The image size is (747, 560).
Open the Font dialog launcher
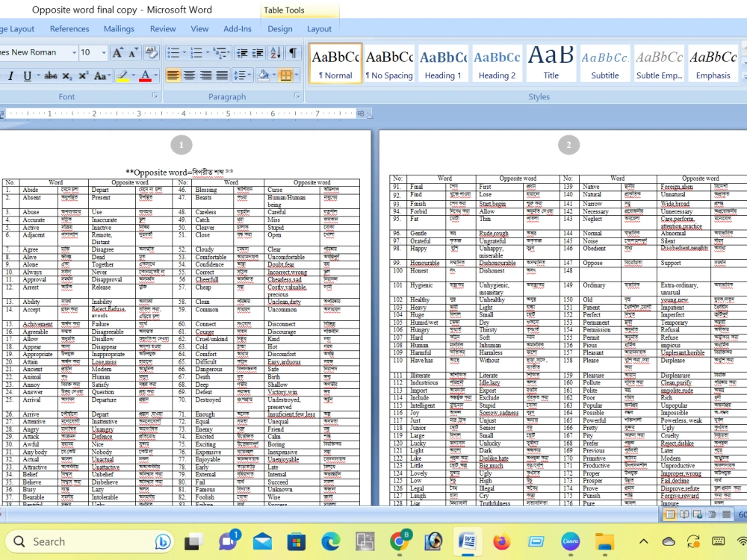coord(155,96)
